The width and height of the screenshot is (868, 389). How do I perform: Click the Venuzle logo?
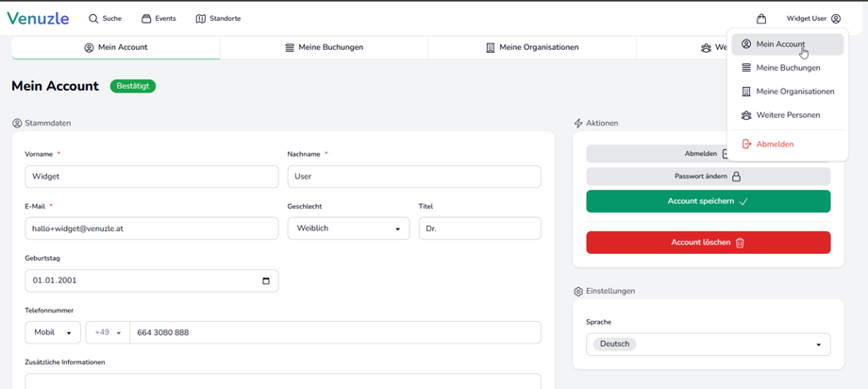point(38,19)
